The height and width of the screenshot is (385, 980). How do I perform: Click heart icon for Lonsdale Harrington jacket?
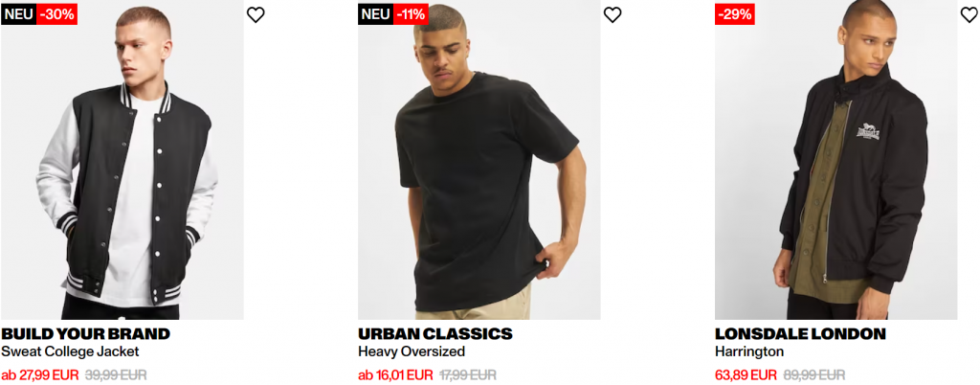[x=969, y=14]
